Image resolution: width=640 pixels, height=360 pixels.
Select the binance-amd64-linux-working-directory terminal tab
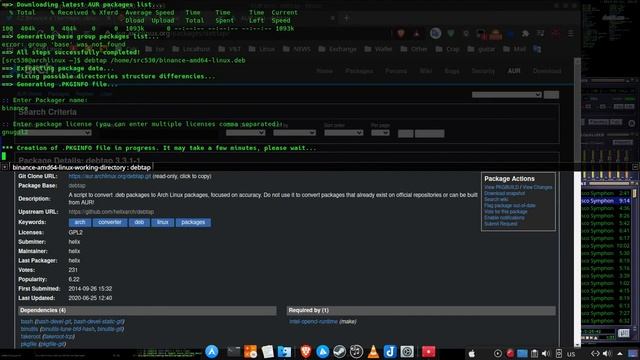click(x=81, y=167)
